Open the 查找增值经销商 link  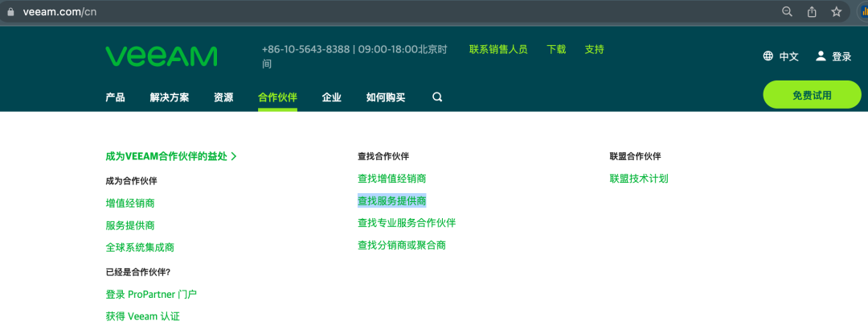[392, 179]
